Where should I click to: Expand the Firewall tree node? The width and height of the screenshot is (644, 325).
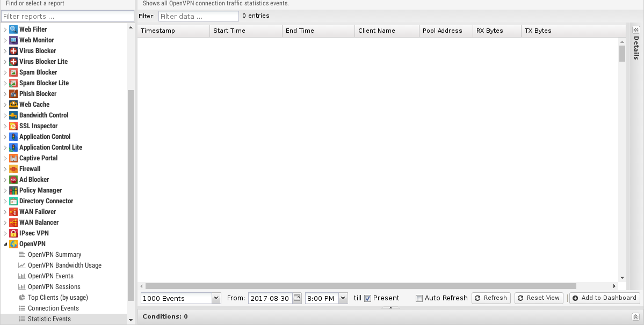tap(5, 169)
